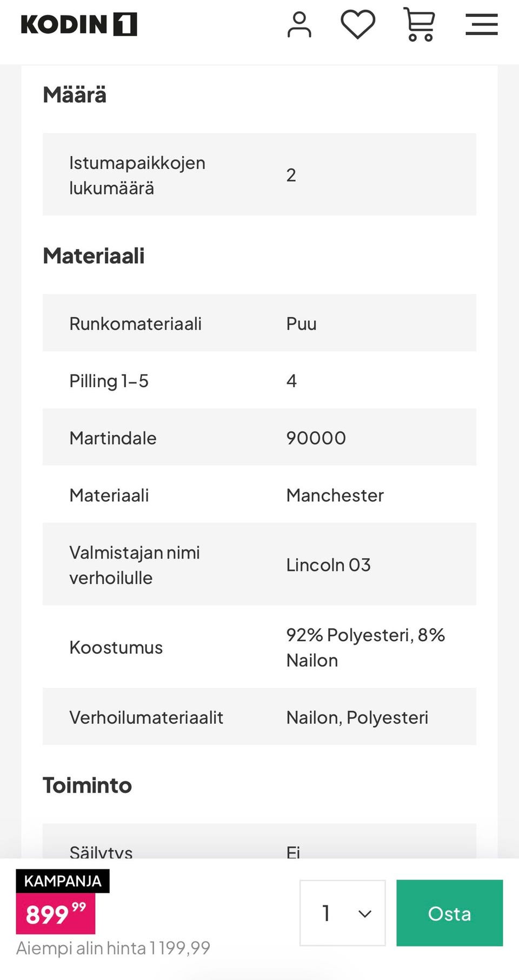Image resolution: width=519 pixels, height=980 pixels.
Task: Select the Toiminto section heading
Action: (87, 786)
